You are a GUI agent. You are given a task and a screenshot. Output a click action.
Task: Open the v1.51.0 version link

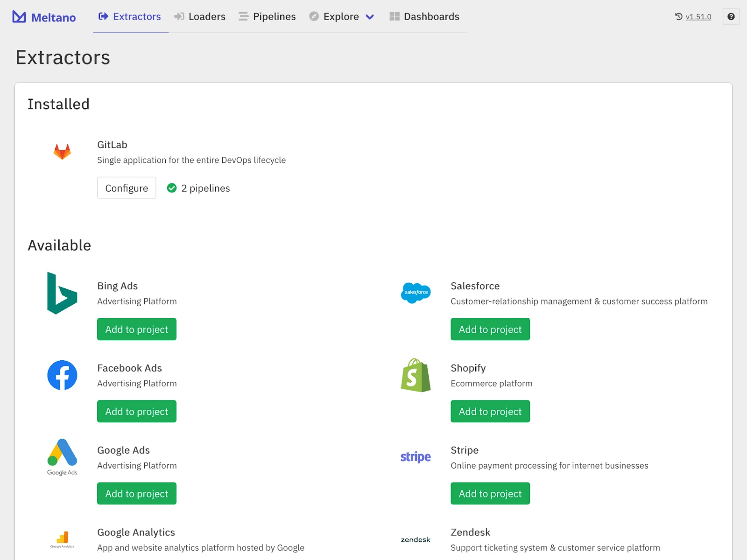coord(698,17)
